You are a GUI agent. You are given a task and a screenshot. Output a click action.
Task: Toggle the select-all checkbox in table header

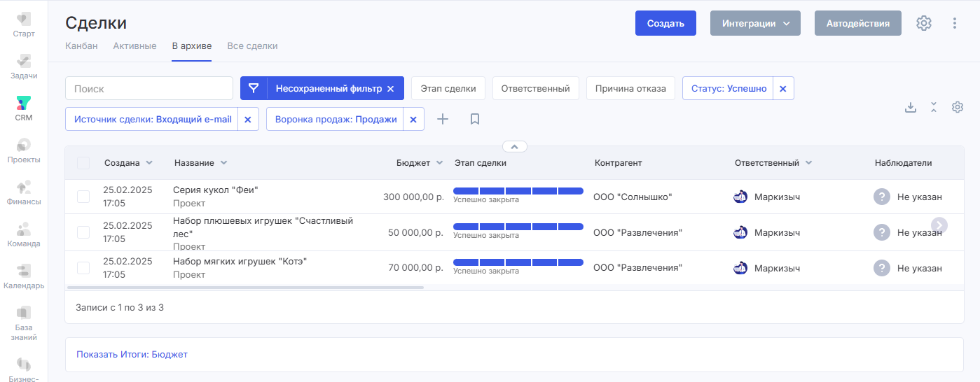(83, 163)
